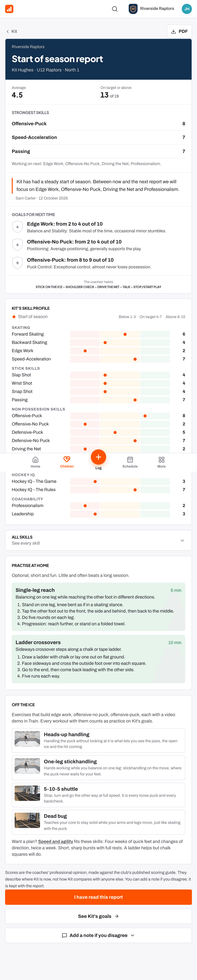Viewport: 197px width, 980px height.
Task: Go back to Kit
Action: point(12,32)
